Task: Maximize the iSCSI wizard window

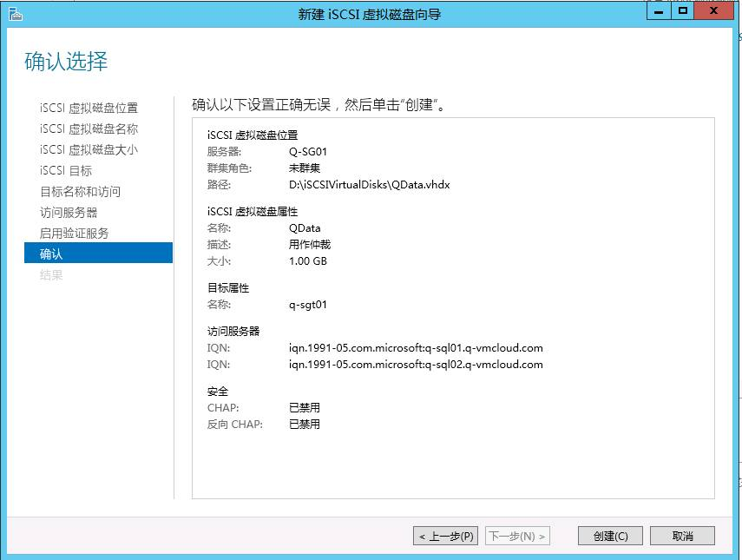Action: 683,11
